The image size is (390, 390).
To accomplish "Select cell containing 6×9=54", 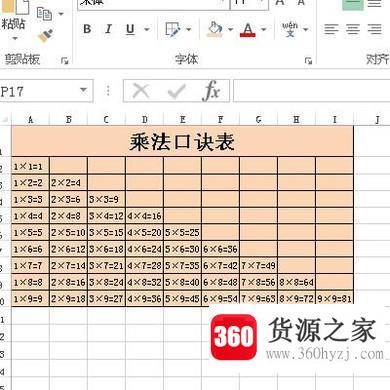I will (x=220, y=298).
